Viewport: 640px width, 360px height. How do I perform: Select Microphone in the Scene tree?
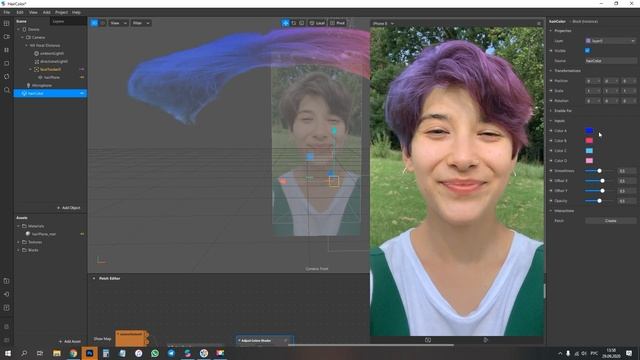[42, 85]
